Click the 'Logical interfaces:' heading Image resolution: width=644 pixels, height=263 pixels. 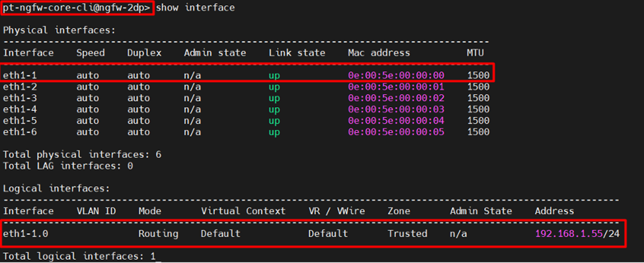(x=57, y=189)
